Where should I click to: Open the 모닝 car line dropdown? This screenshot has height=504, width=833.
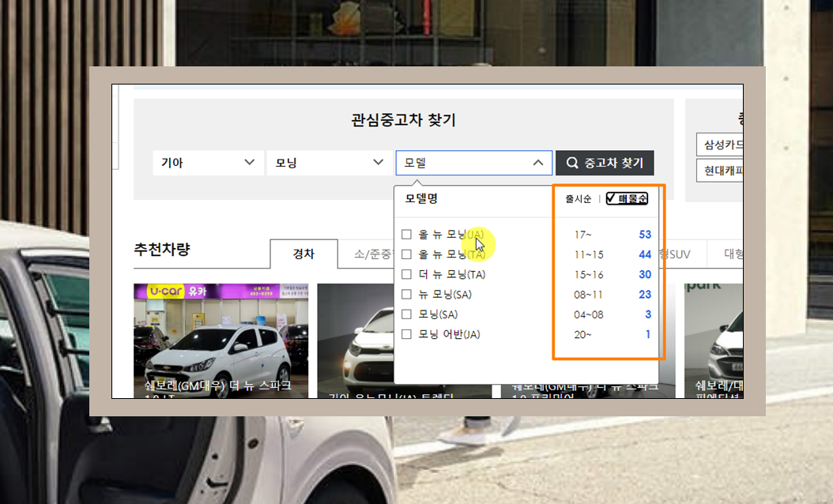click(x=329, y=163)
